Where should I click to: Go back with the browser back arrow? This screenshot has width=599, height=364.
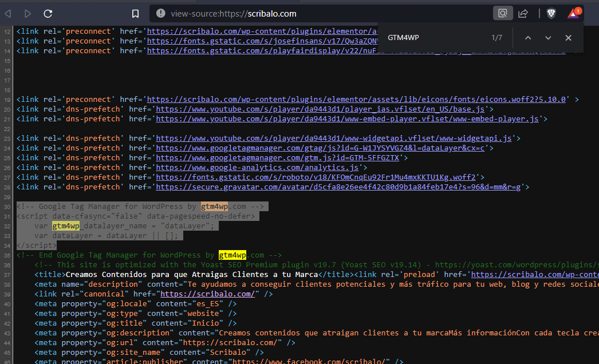pyautogui.click(x=8, y=14)
